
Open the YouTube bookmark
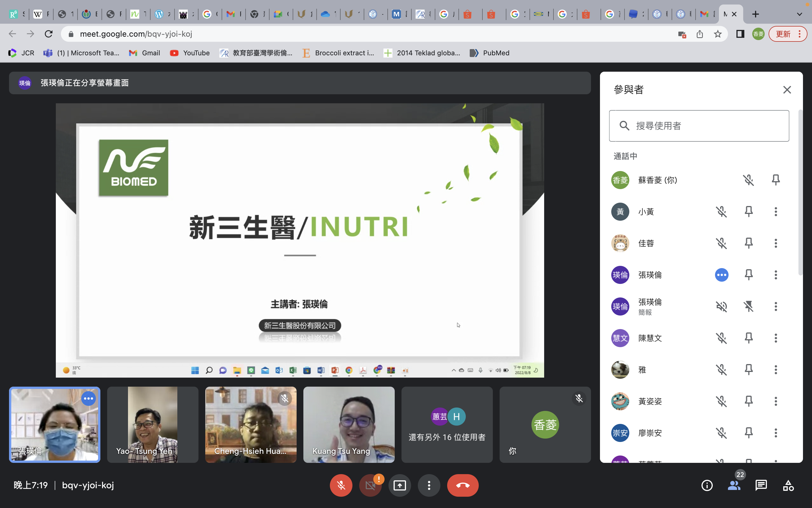(x=190, y=53)
